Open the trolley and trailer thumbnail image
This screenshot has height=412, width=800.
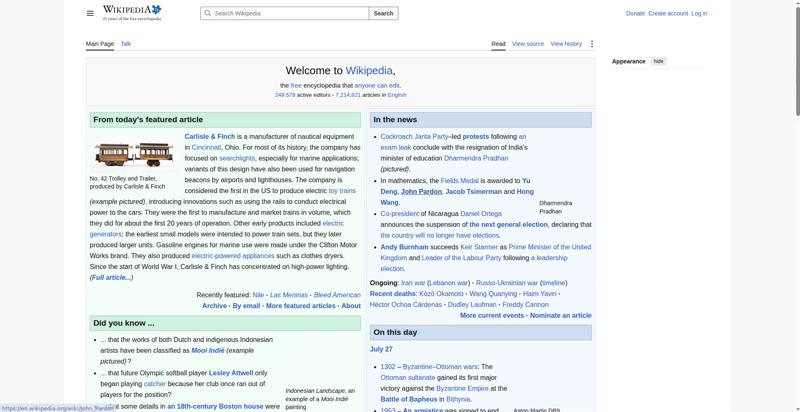coord(133,153)
